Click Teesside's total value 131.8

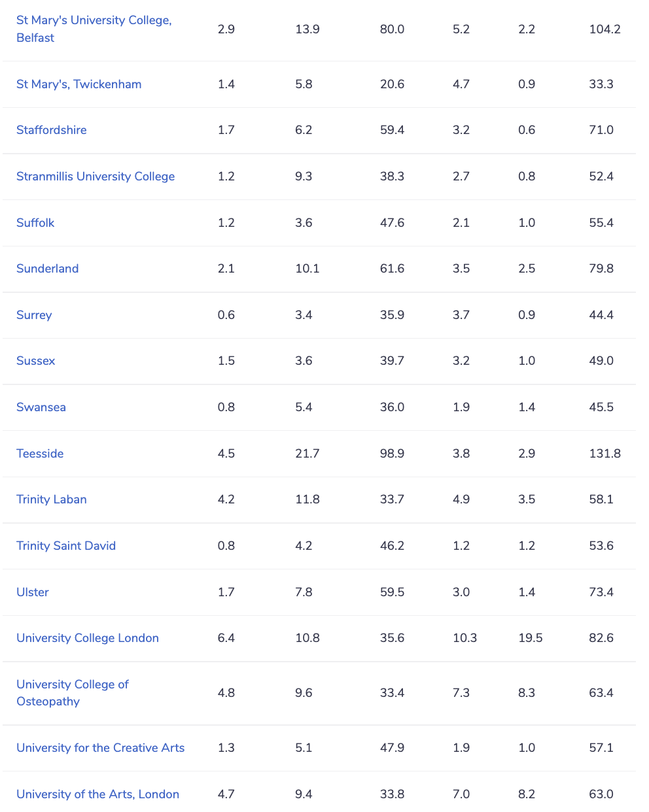click(x=605, y=454)
